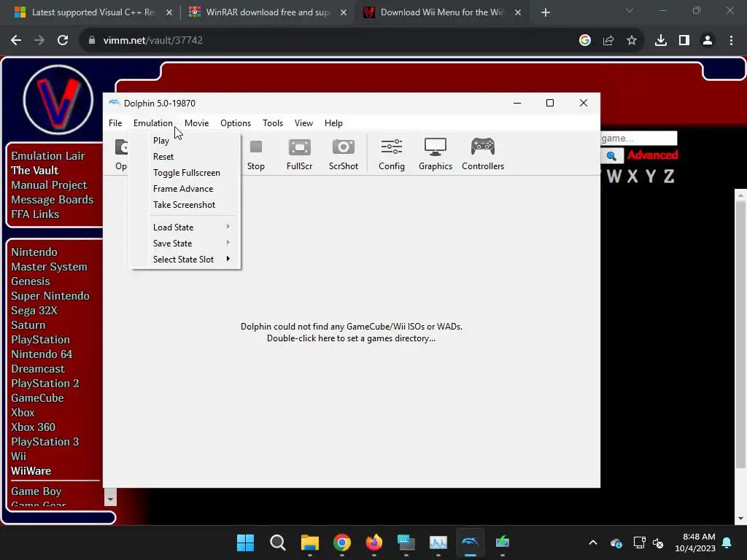Open the Emulation Lair link
The height and width of the screenshot is (560, 747).
(48, 156)
